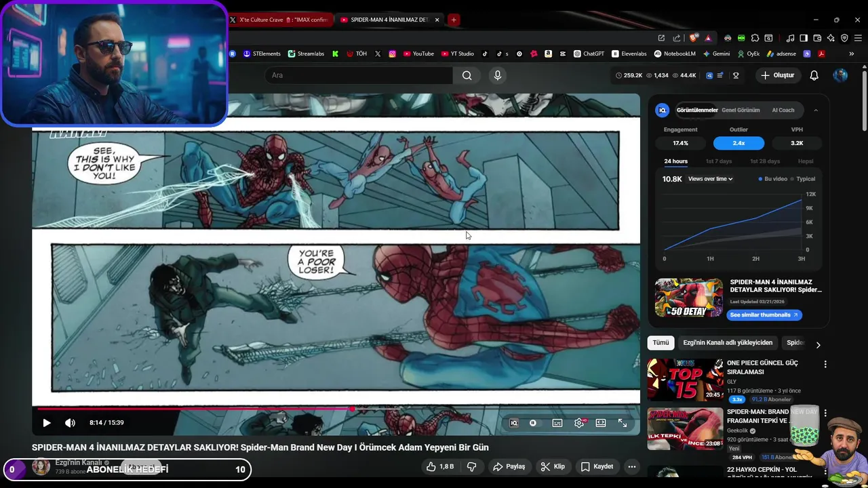868x488 pixels.
Task: Open Oluştur create menu
Action: [777, 75]
